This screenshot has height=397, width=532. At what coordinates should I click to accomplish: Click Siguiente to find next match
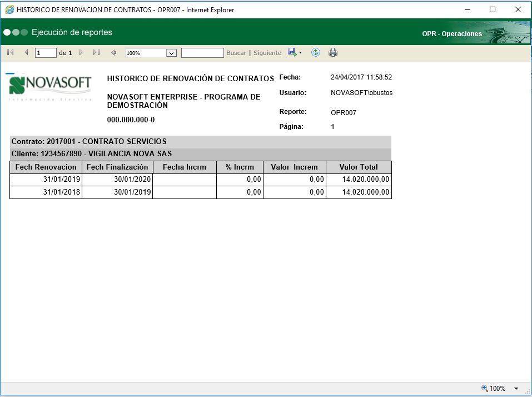pyautogui.click(x=267, y=52)
